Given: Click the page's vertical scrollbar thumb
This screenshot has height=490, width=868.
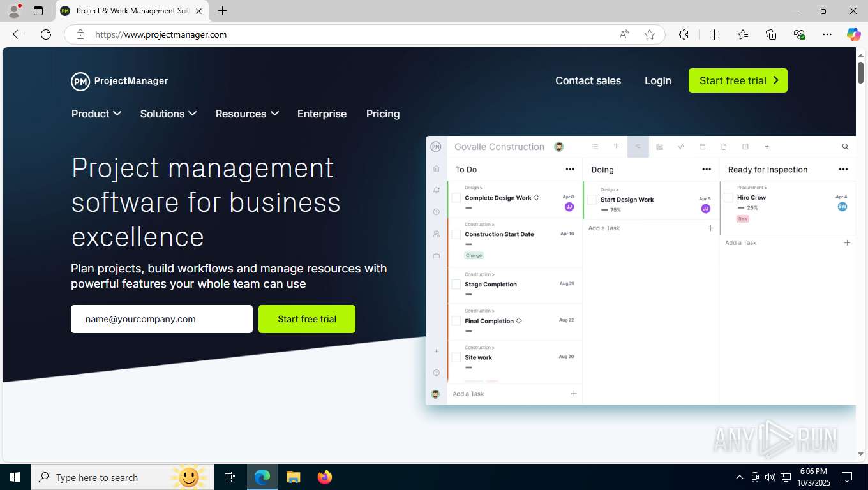Looking at the screenshot, I should (860, 71).
